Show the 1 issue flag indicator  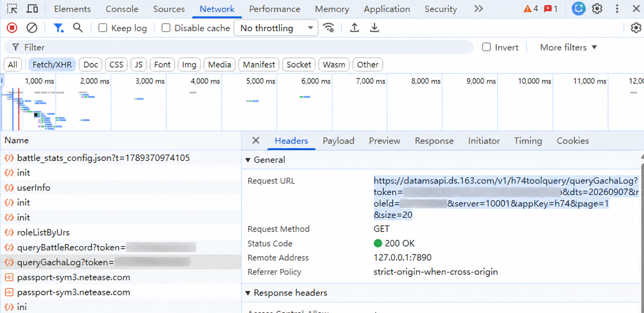[x=551, y=9]
